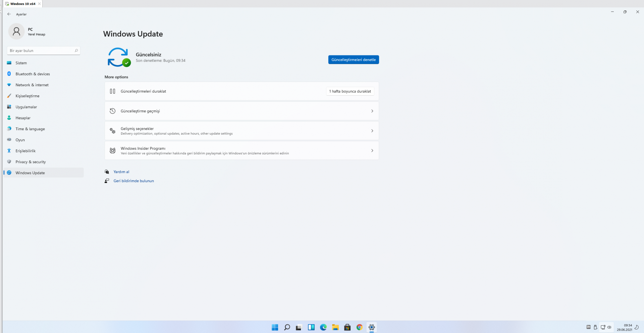Select the Oyun gaming category

[44, 140]
